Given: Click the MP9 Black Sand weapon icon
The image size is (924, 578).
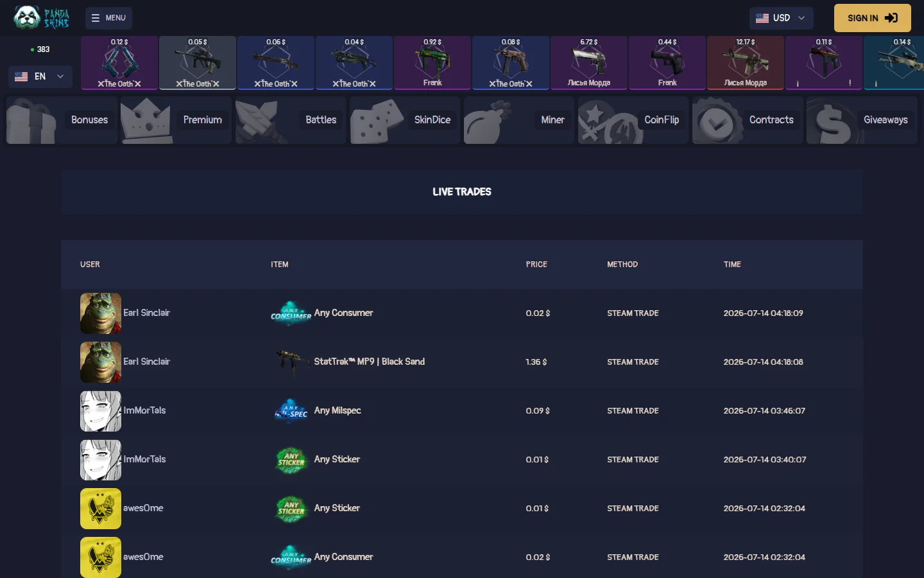Looking at the screenshot, I should pyautogui.click(x=291, y=362).
